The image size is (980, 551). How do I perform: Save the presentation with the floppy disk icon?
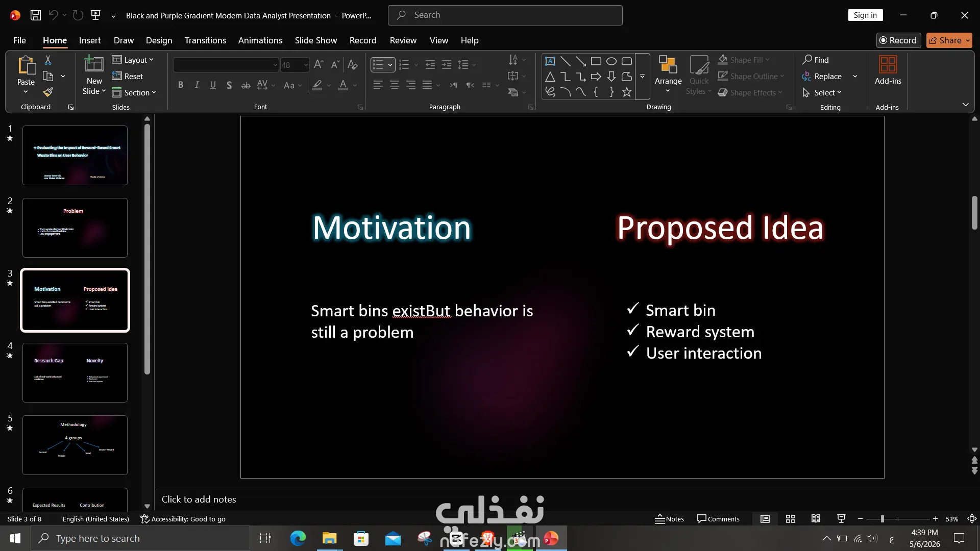(36, 15)
